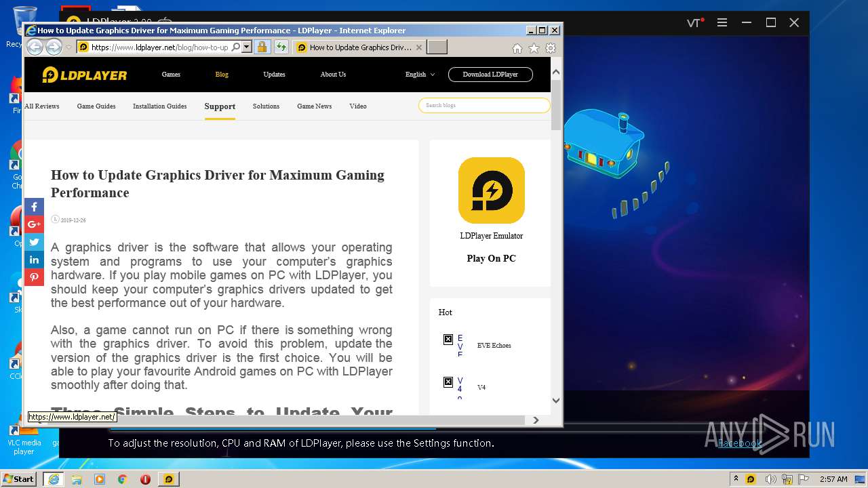Expand the address bar autocomplete dropdown
The width and height of the screenshot is (868, 488).
[x=247, y=47]
